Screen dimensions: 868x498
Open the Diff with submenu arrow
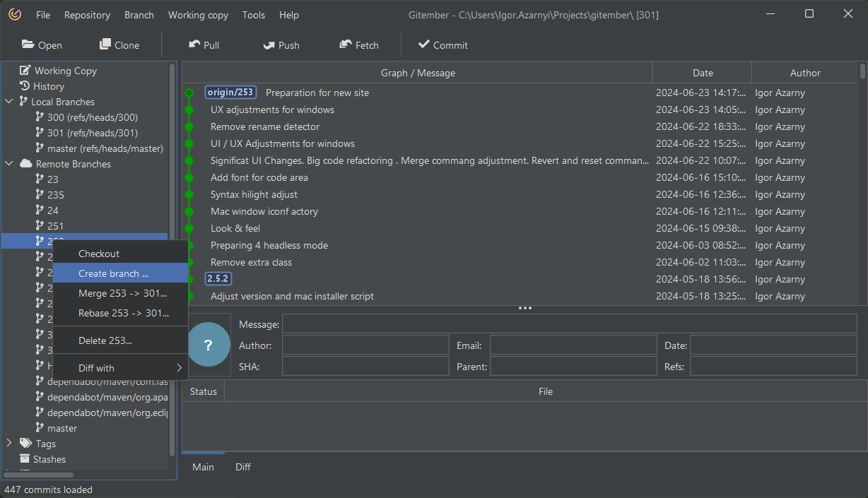click(x=180, y=368)
